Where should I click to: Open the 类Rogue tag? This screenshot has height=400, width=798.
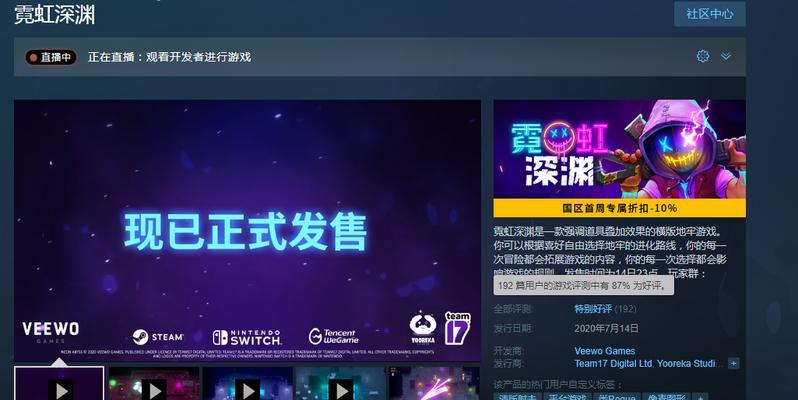616,397
